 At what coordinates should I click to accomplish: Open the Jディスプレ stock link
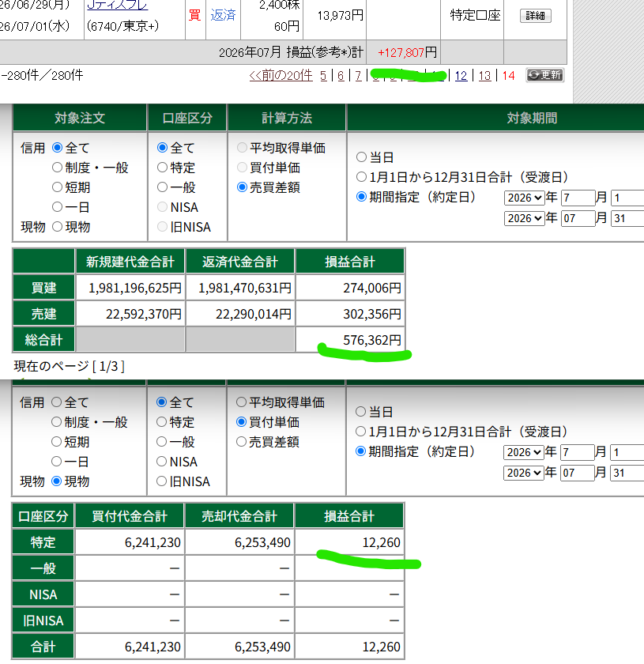tap(117, 5)
